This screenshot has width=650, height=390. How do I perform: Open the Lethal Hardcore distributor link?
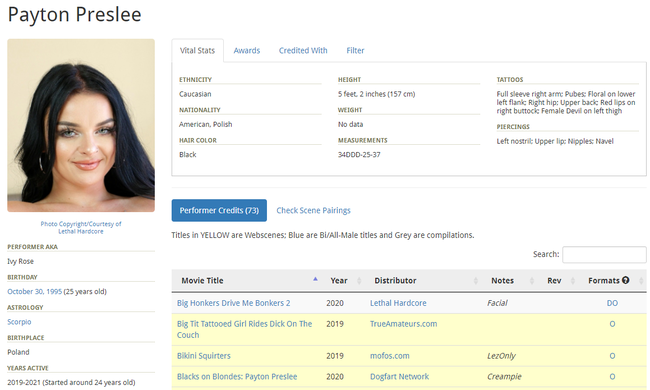click(398, 303)
